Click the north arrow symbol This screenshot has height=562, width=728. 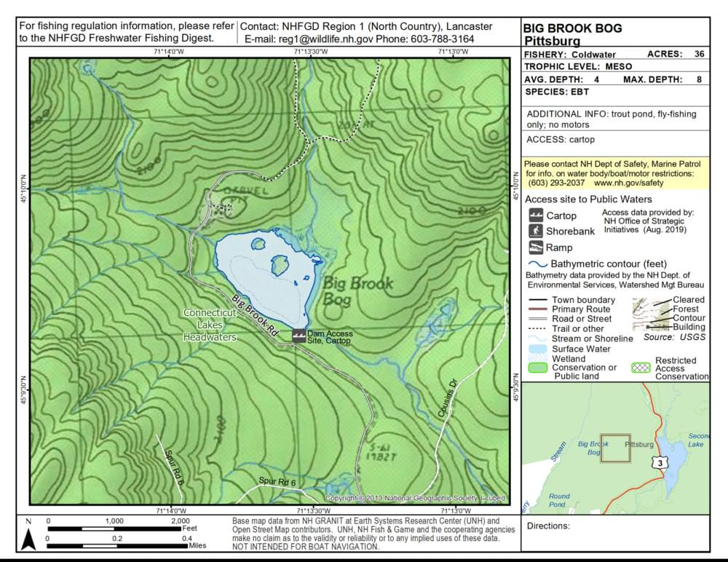29,539
